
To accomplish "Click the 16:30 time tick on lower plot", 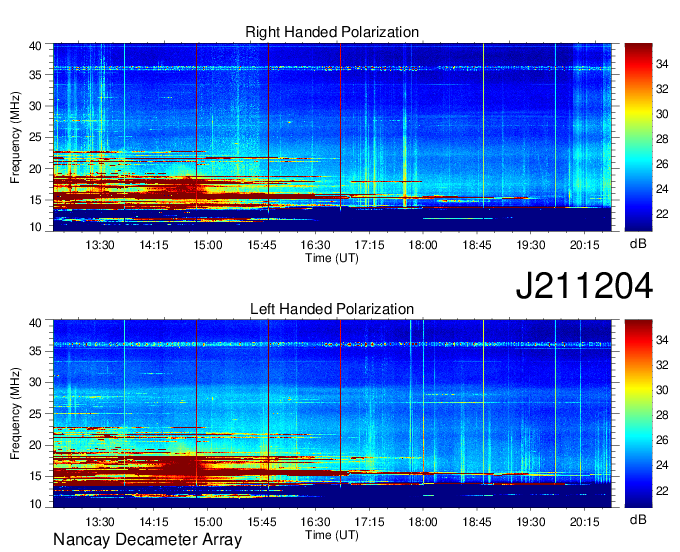I will [x=315, y=522].
